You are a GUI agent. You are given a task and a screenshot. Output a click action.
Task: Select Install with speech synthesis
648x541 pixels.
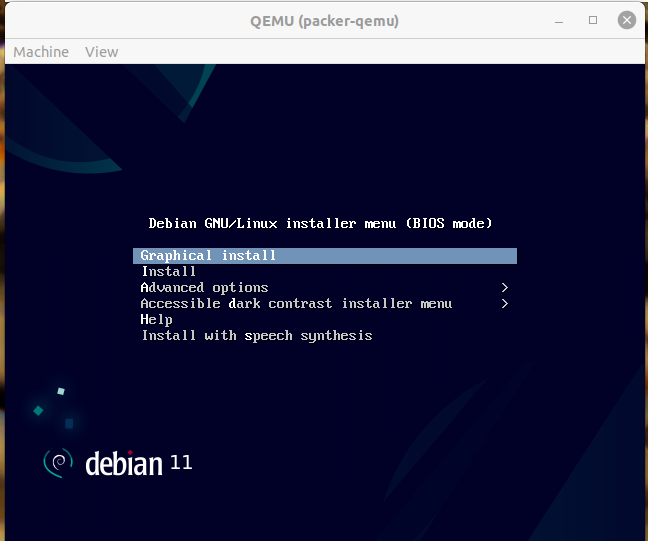click(x=257, y=336)
